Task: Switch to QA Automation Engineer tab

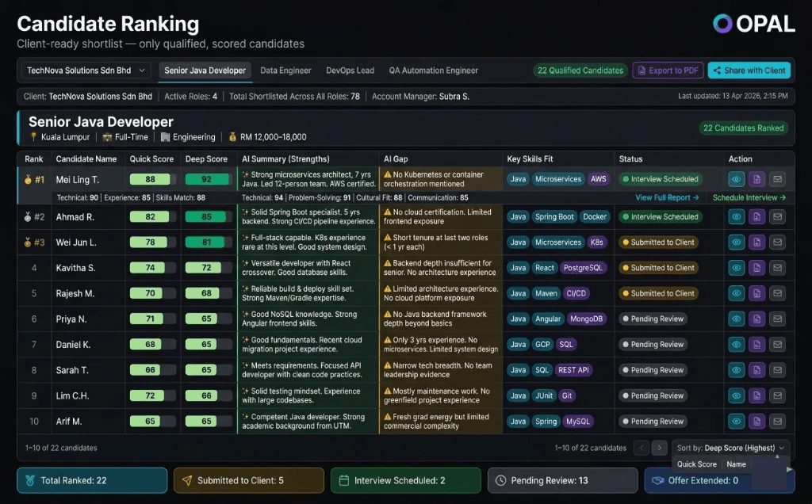Action: coord(434,71)
